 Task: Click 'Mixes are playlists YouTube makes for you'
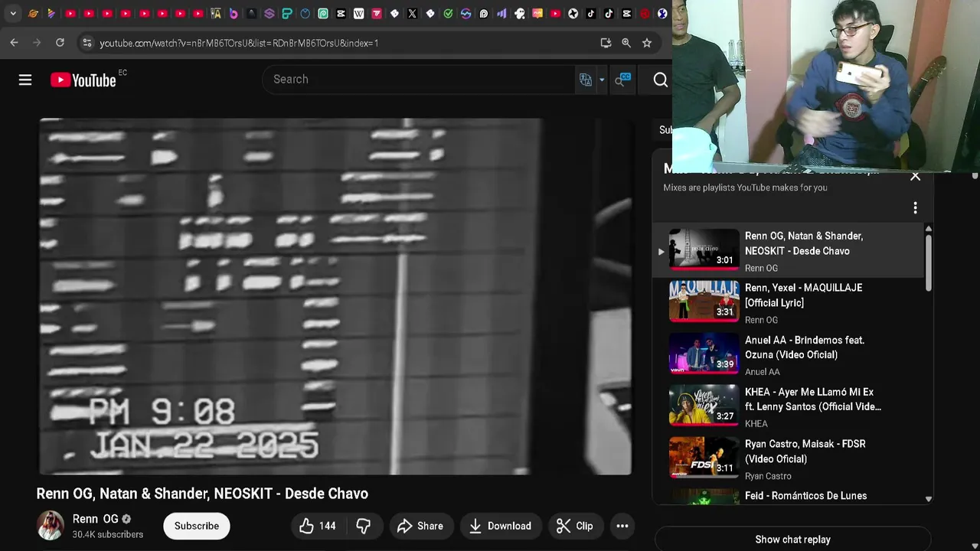pos(746,187)
